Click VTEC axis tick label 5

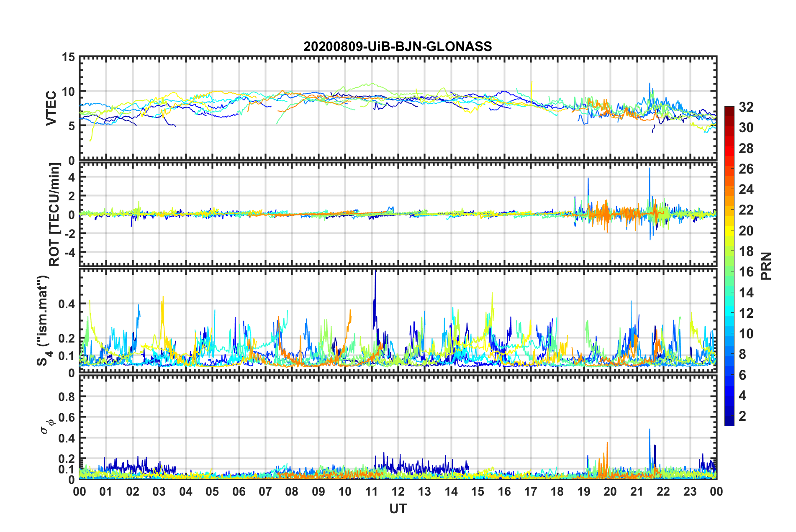coord(72,126)
